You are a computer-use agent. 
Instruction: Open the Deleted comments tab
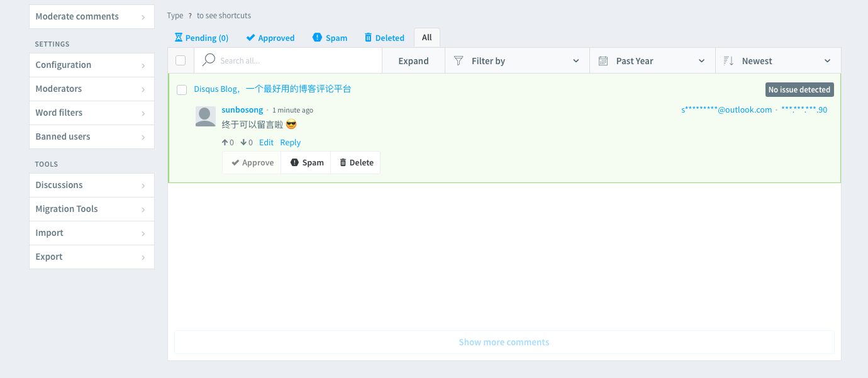pyautogui.click(x=384, y=38)
